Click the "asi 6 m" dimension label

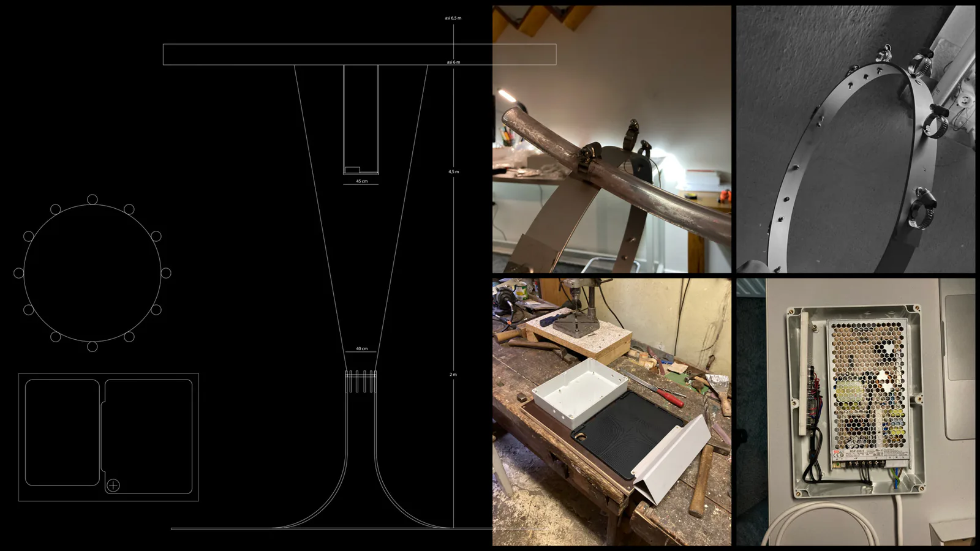coord(453,62)
